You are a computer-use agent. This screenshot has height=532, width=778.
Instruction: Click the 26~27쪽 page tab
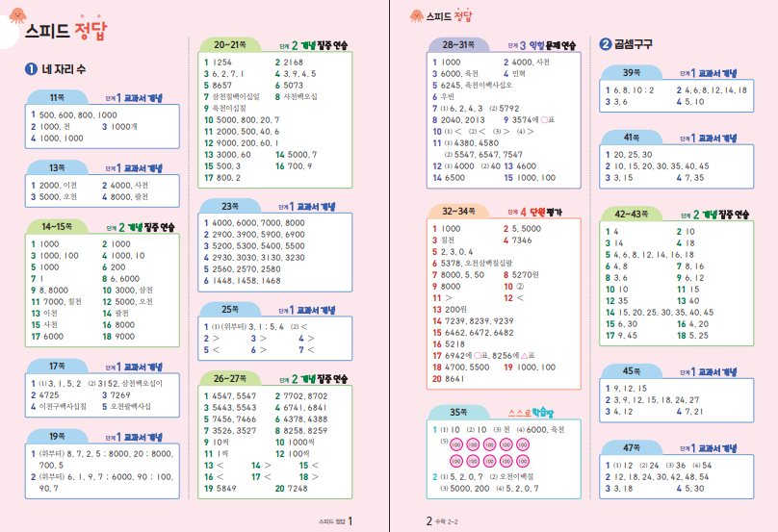pyautogui.click(x=230, y=378)
